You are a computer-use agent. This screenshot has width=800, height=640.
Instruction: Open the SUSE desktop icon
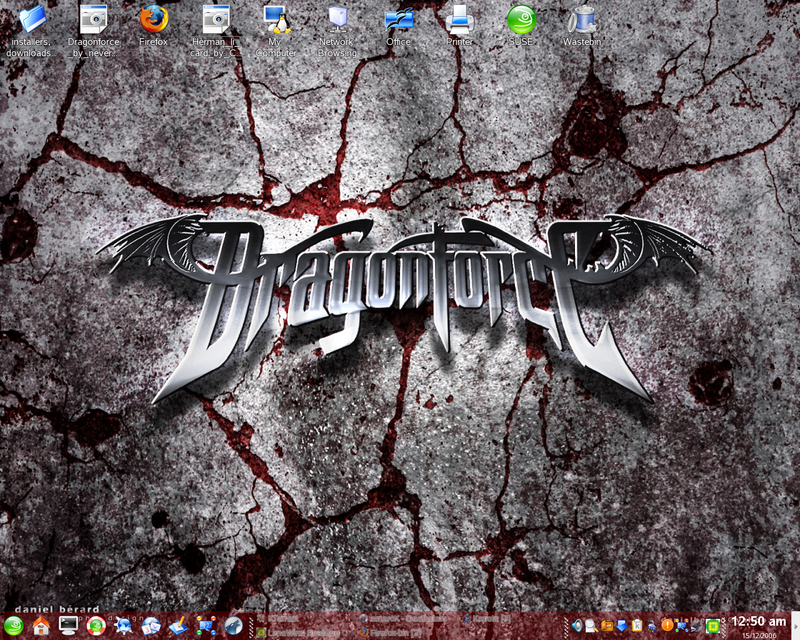point(521,27)
